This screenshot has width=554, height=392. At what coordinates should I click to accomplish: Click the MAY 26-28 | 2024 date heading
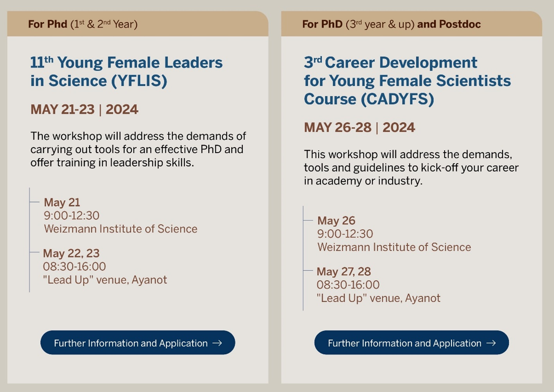click(360, 127)
